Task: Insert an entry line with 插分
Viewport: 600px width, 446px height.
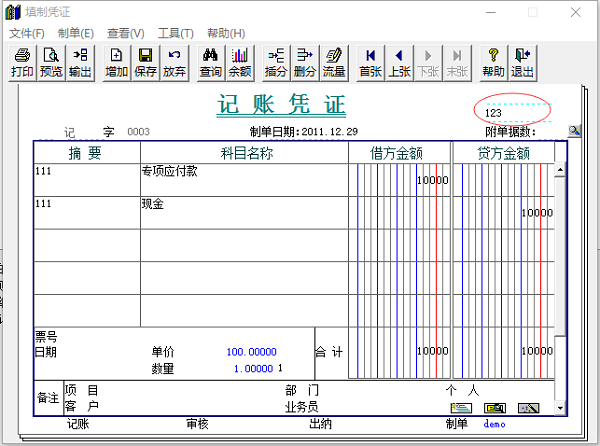Action: point(276,63)
